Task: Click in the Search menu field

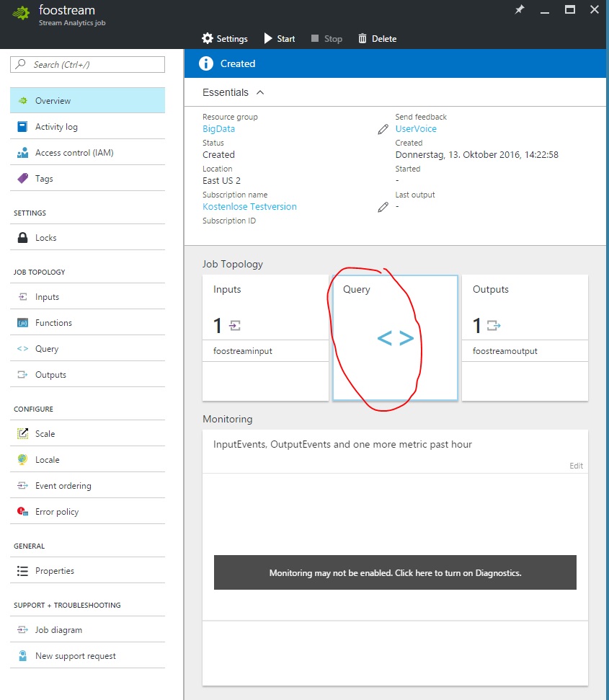Action: point(88,65)
